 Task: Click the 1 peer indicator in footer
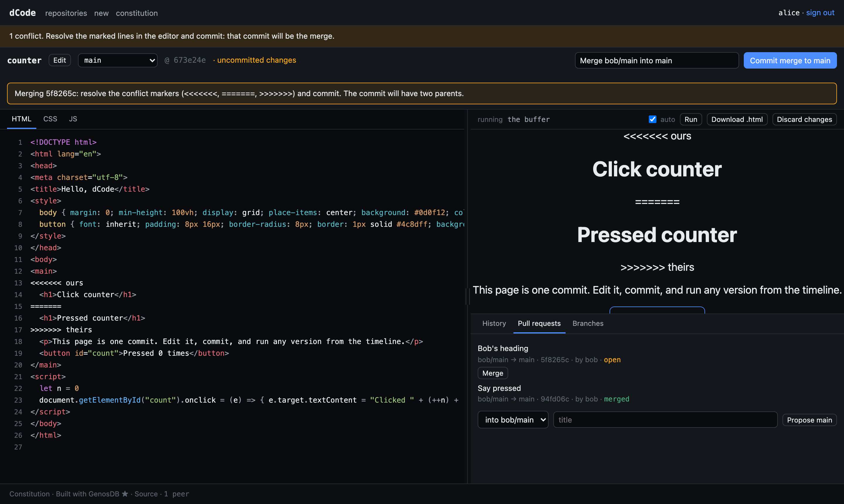click(176, 494)
